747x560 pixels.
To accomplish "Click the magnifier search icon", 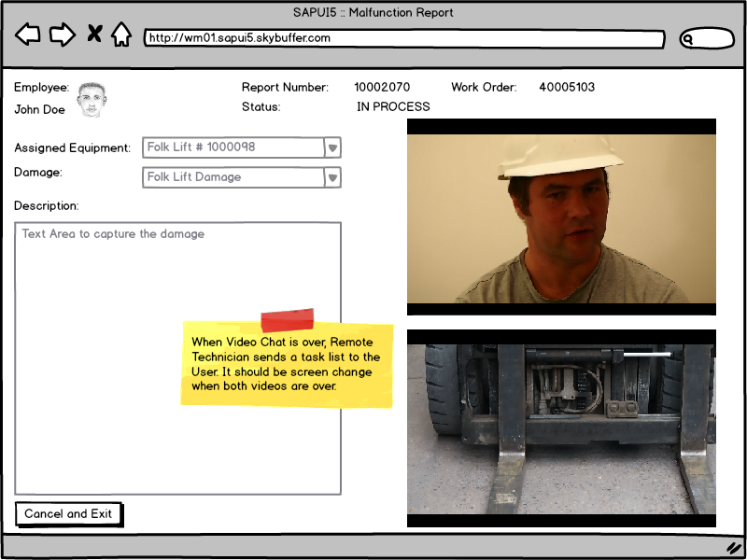I will tap(689, 39).
